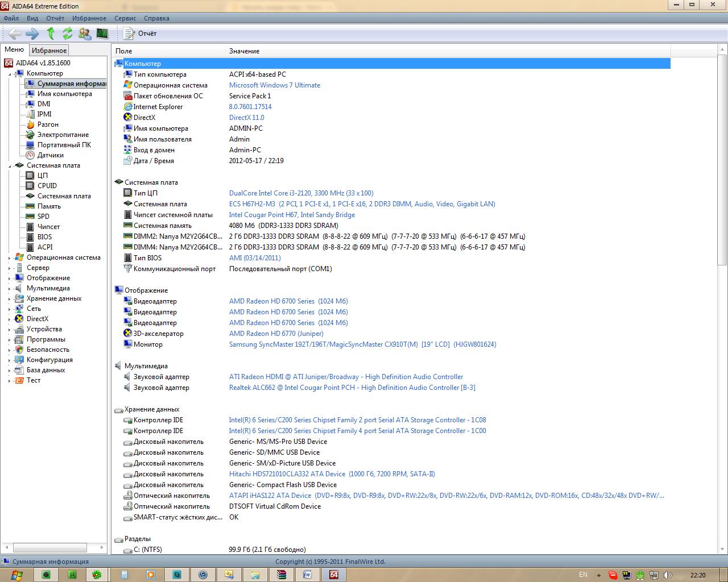
Task: Expand the Сервер tree node
Action: 10,268
